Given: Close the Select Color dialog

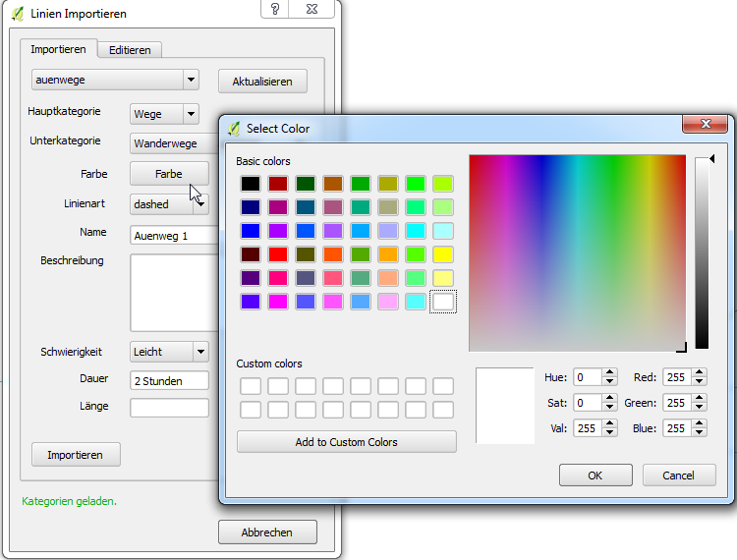Looking at the screenshot, I should (705, 124).
